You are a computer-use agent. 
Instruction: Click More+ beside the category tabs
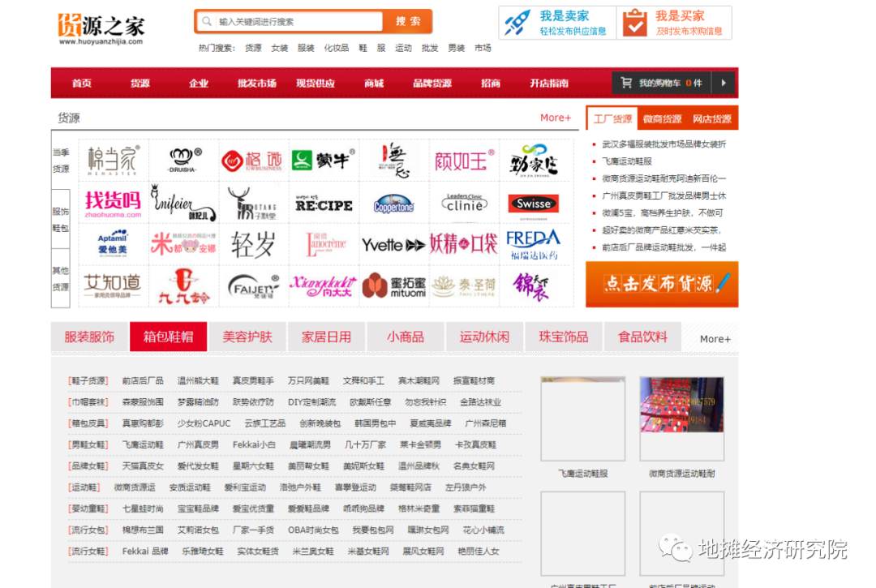pyautogui.click(x=715, y=339)
